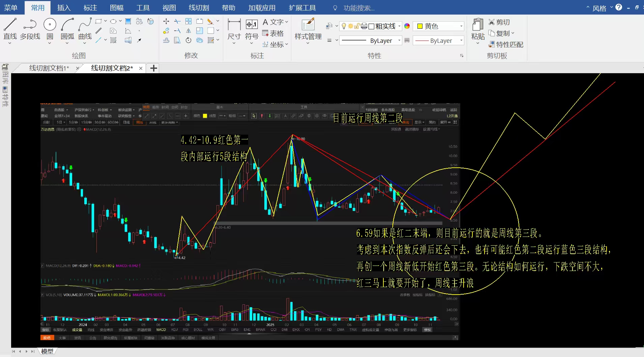Select the hatch pattern tool

click(x=113, y=40)
